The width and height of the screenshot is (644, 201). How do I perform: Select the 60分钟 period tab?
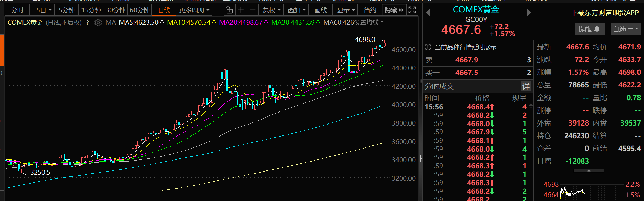[140, 10]
